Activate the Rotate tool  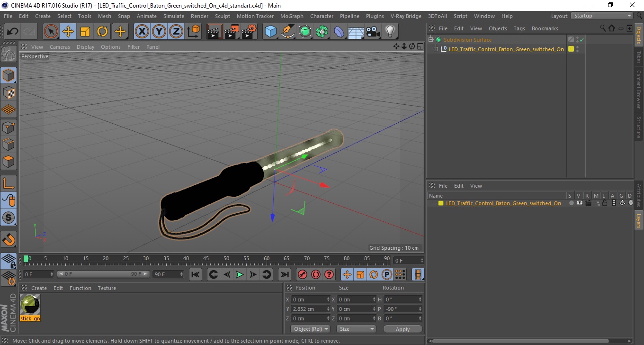102,32
